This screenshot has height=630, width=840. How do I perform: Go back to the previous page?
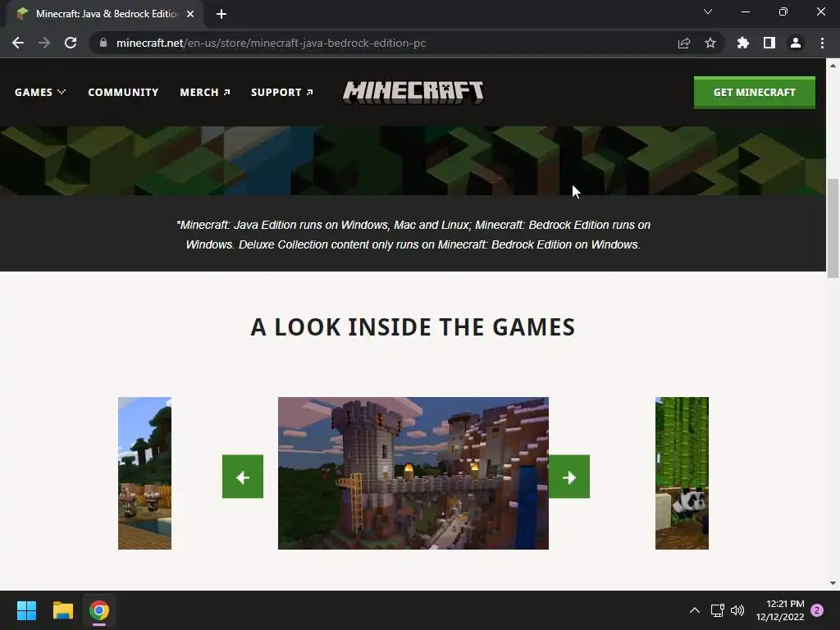(x=18, y=43)
